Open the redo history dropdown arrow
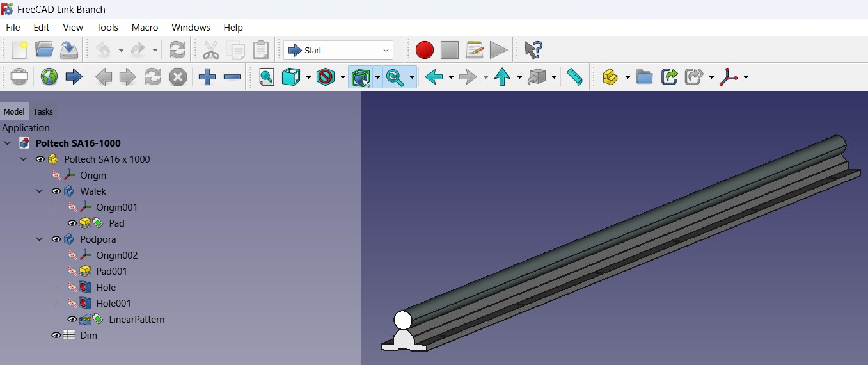The image size is (868, 365). pos(155,50)
